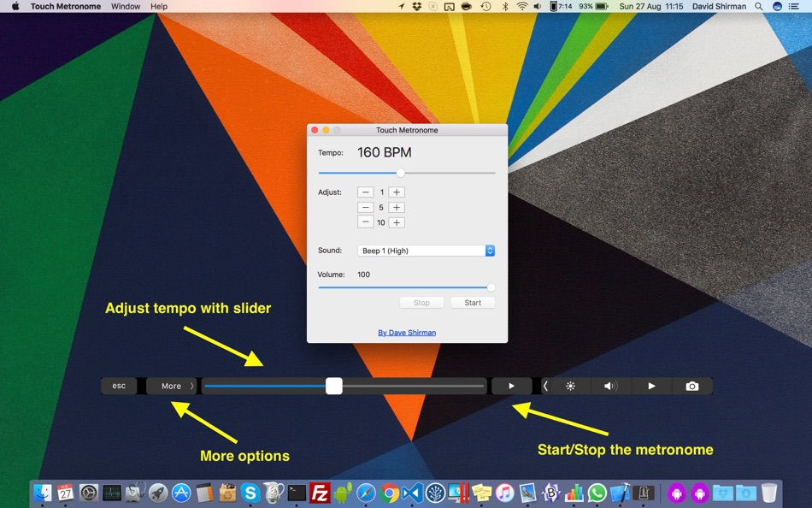Image resolution: width=812 pixels, height=508 pixels.
Task: Click Touch Metronome icon in the Dock
Action: point(644,493)
